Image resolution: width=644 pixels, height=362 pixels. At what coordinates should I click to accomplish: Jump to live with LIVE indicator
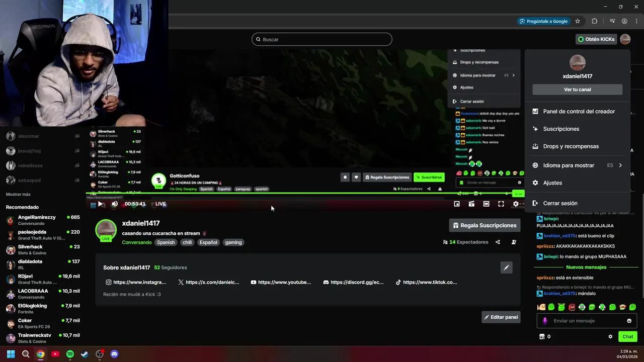160,204
